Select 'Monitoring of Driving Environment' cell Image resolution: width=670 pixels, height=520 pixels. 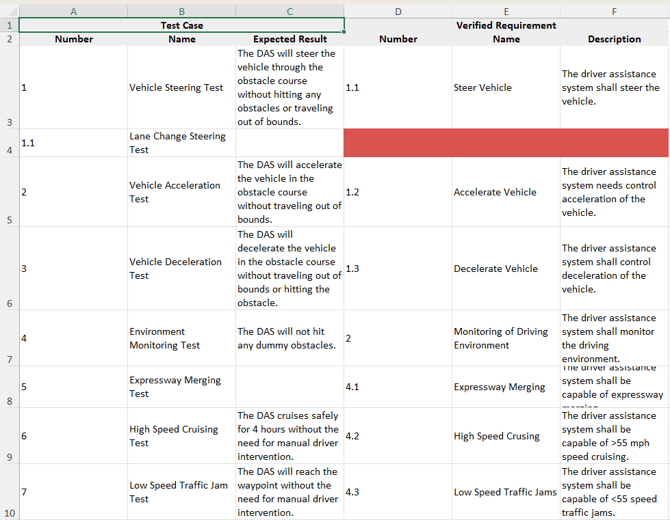click(x=506, y=338)
